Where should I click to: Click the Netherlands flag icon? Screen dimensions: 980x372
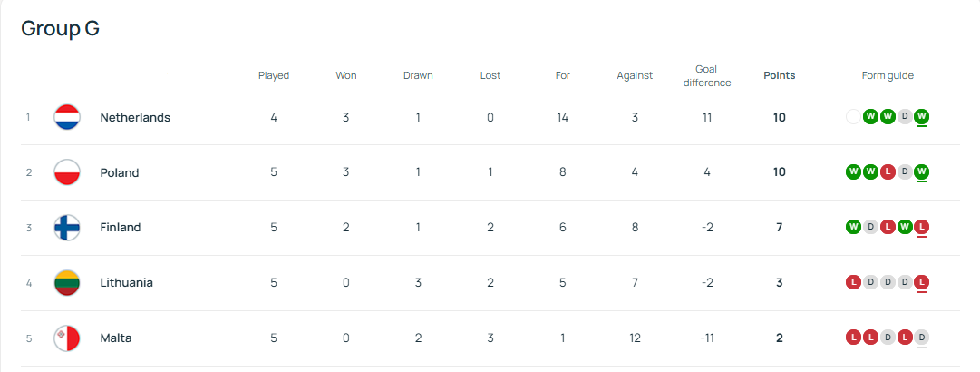[x=67, y=117]
